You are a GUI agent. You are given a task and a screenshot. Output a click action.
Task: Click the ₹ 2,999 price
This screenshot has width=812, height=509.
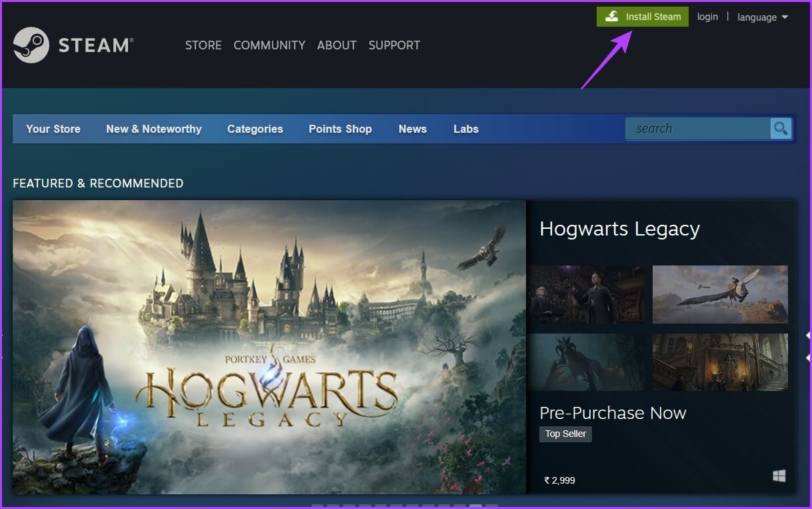tap(559, 480)
